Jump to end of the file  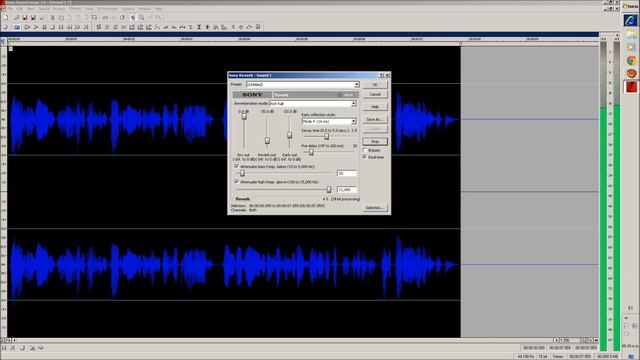[86, 27]
